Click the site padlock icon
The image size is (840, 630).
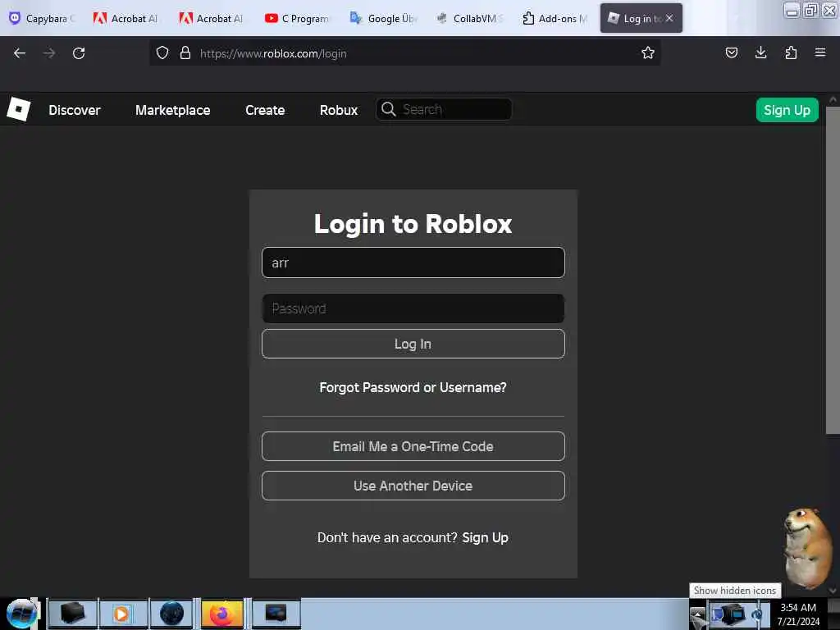pyautogui.click(x=185, y=53)
